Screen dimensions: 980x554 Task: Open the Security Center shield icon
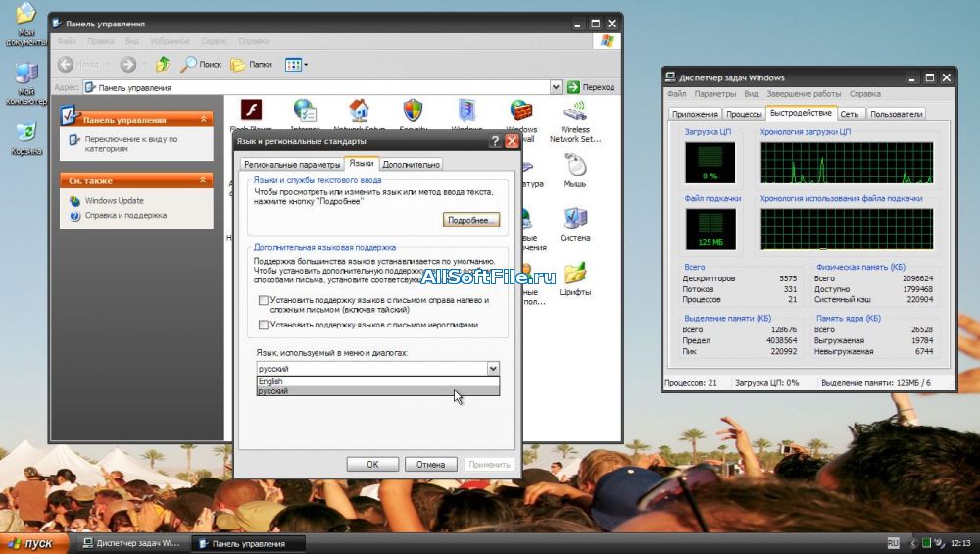point(413,110)
